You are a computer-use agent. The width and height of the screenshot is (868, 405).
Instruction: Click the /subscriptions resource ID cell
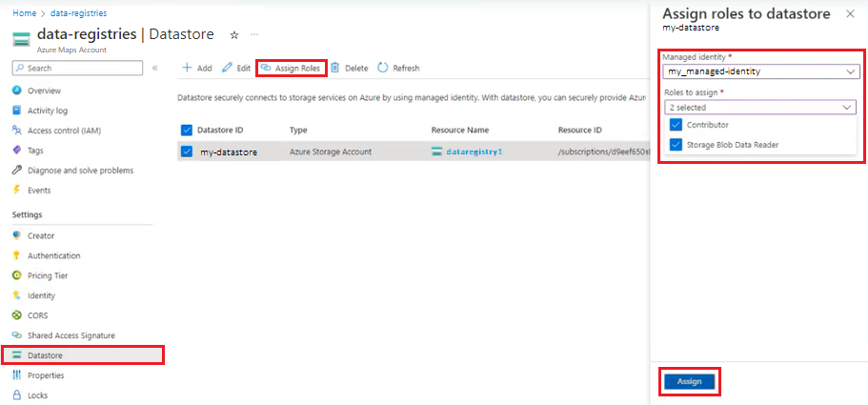(603, 152)
